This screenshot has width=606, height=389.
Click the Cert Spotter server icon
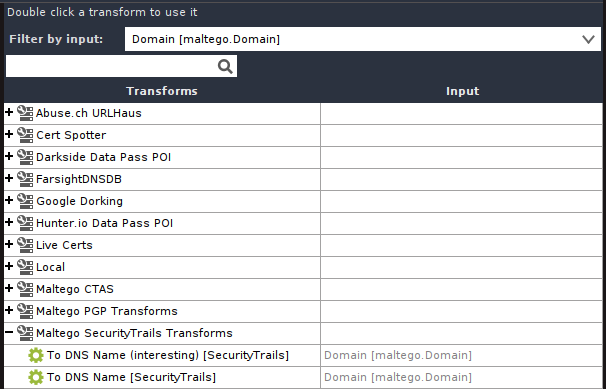click(25, 135)
